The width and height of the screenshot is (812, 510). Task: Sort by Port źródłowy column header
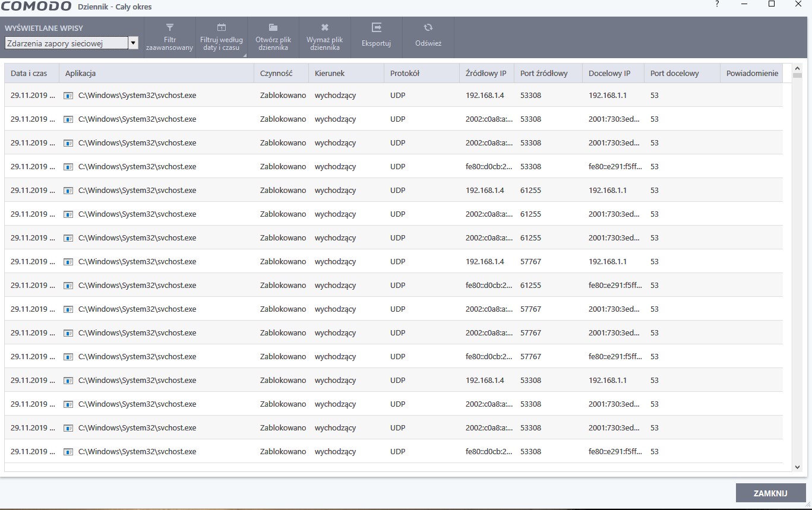click(548, 74)
